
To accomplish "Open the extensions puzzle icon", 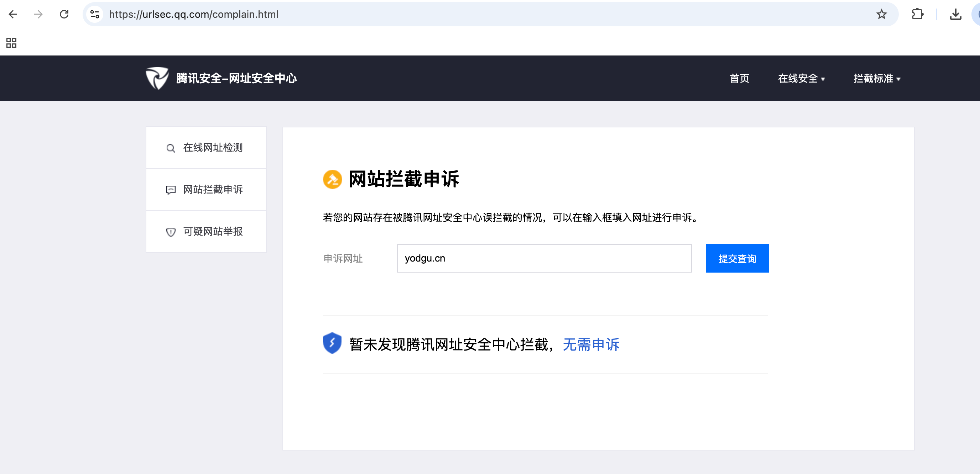I will click(x=917, y=15).
